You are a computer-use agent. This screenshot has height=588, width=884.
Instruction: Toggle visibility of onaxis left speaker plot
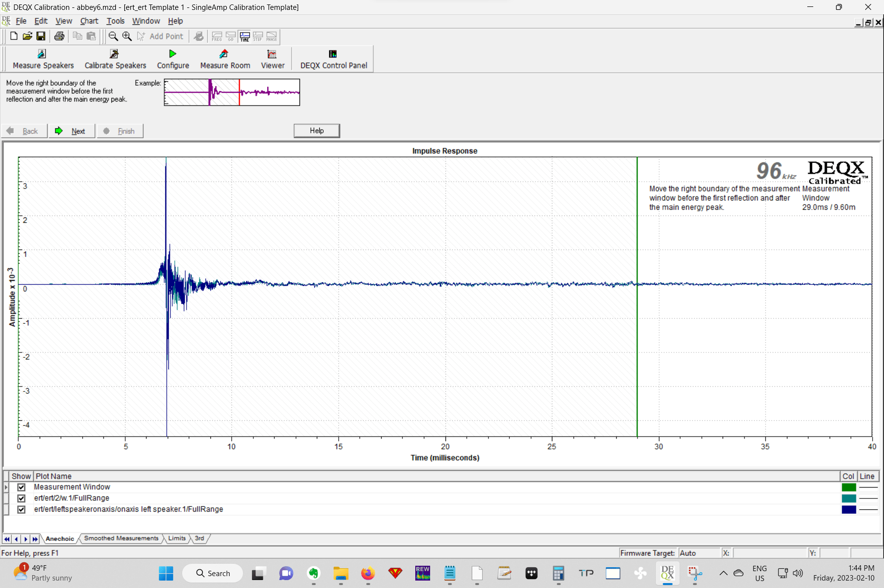click(x=21, y=509)
